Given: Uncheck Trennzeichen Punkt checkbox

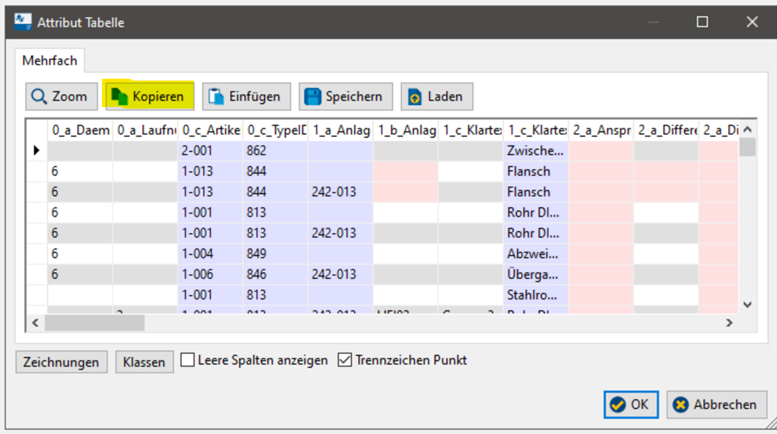Looking at the screenshot, I should [345, 361].
